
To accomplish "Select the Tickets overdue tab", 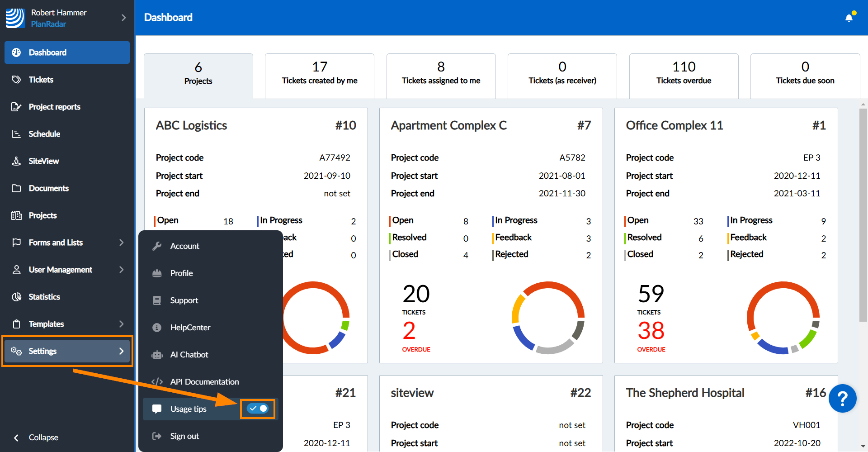I will coord(684,76).
